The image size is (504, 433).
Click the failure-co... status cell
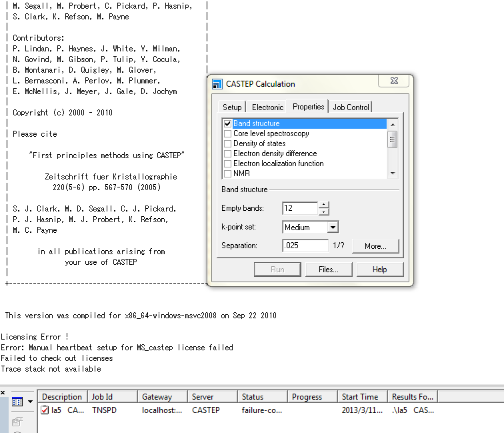[x=262, y=410]
